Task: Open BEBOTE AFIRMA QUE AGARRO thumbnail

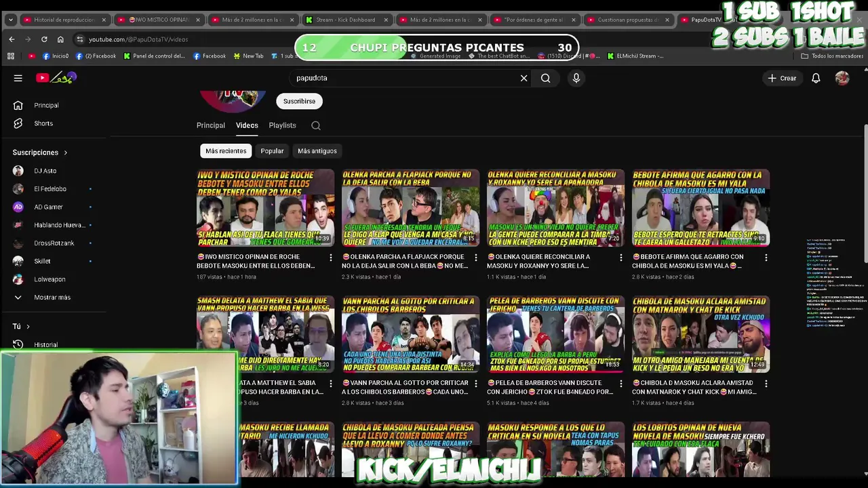Action: 701,207
